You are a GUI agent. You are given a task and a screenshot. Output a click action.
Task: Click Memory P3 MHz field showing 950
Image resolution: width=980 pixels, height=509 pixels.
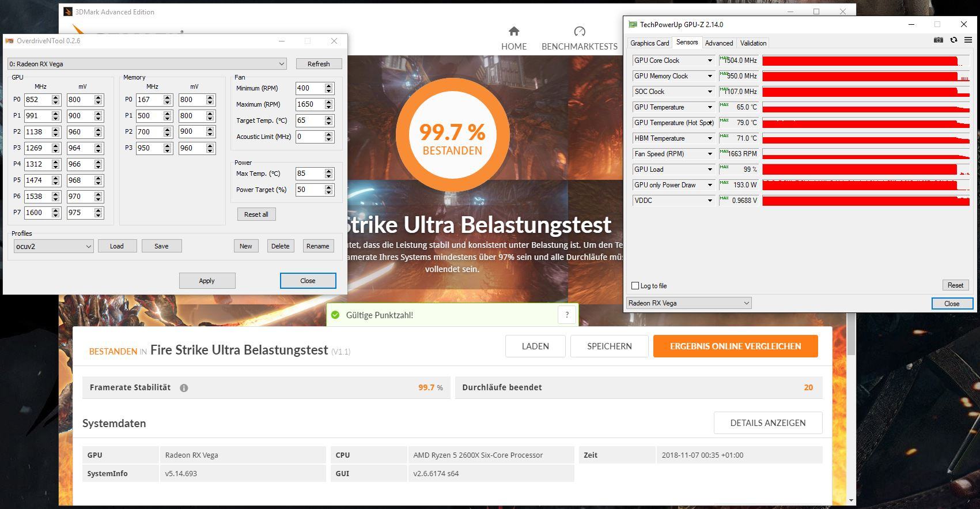coord(150,148)
